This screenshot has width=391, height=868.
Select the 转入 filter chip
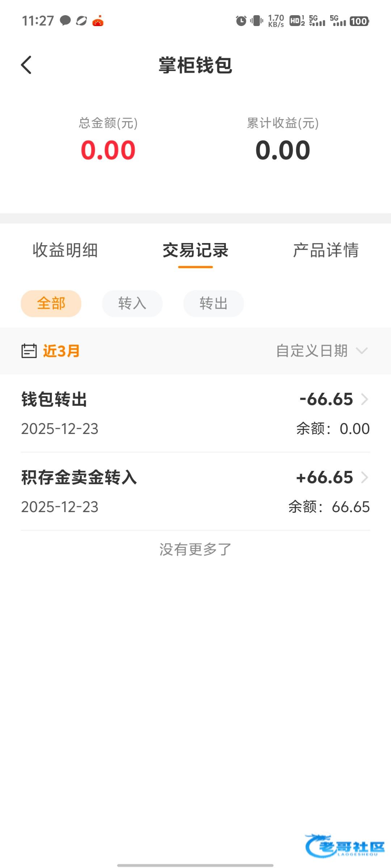click(132, 303)
